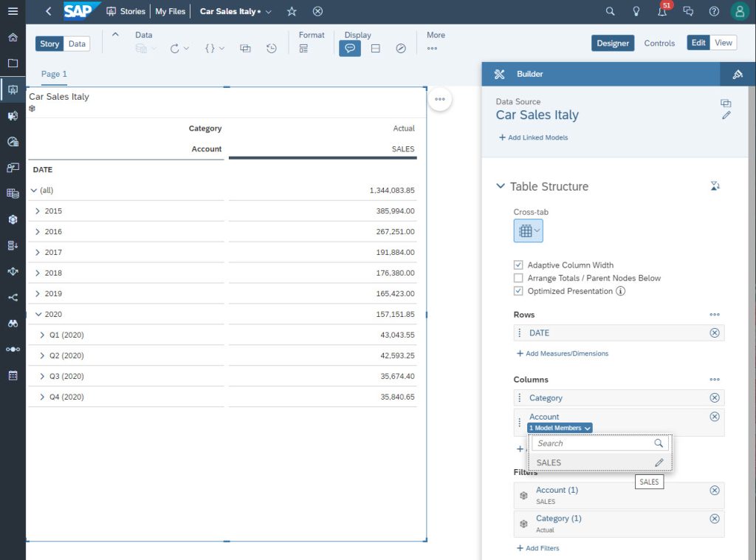Go back with the left arrow
Screen dimensions: 756x560
click(48, 11)
